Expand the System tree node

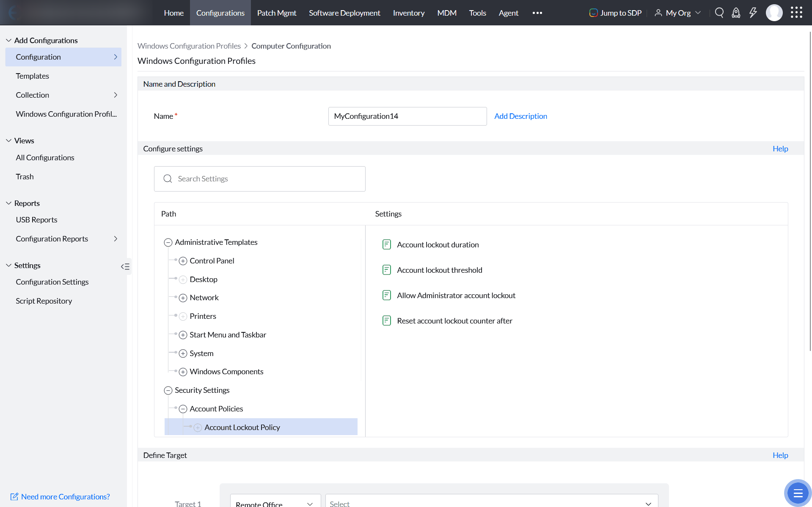[x=183, y=354]
